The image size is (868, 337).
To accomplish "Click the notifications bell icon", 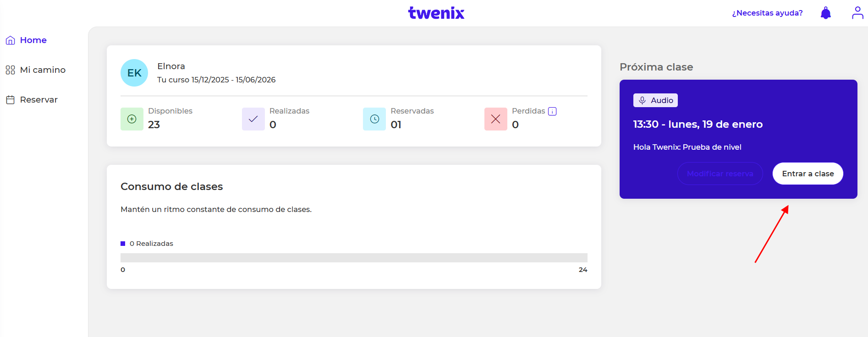I will coord(825,13).
